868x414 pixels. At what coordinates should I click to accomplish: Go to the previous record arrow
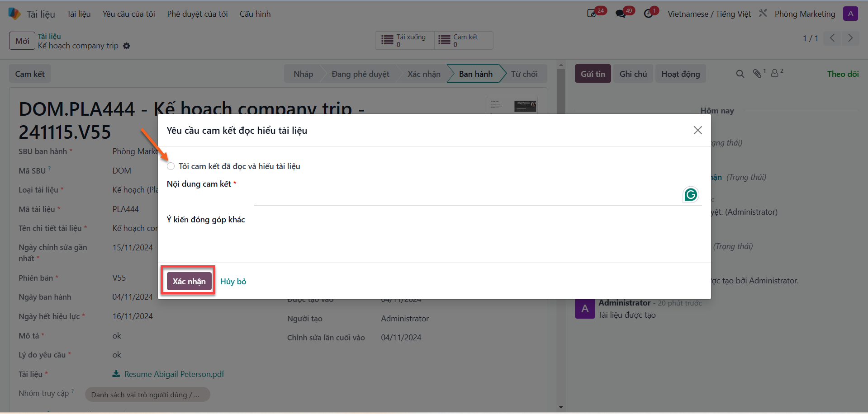pos(832,38)
